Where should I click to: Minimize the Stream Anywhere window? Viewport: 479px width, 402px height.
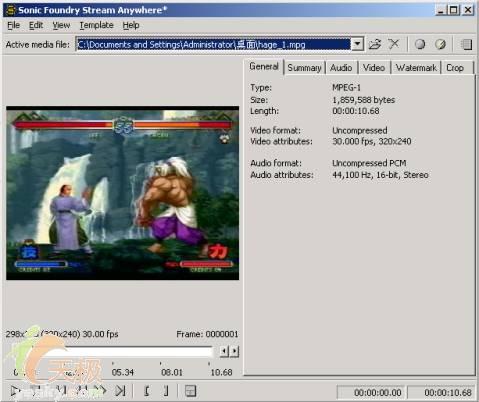[441, 10]
